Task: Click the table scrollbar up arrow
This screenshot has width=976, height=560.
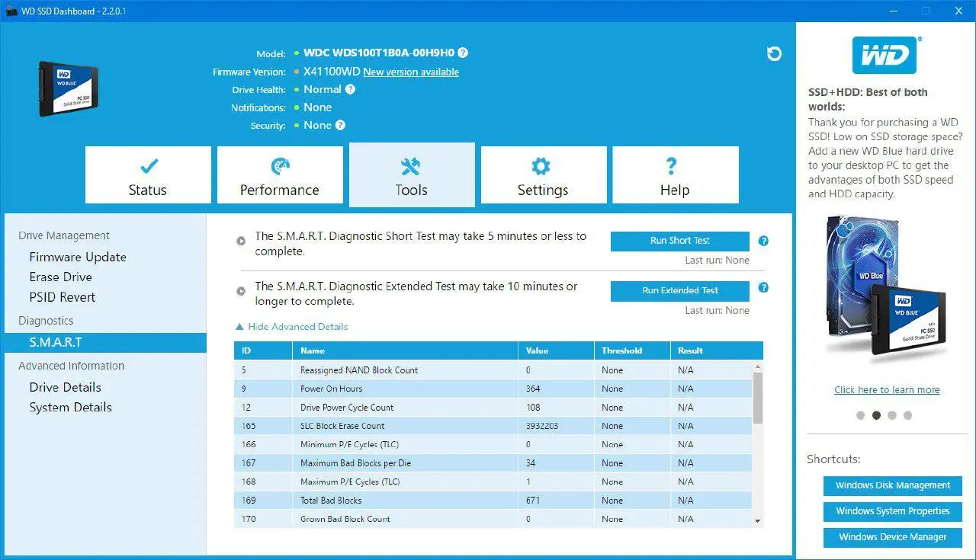Action: [x=758, y=366]
